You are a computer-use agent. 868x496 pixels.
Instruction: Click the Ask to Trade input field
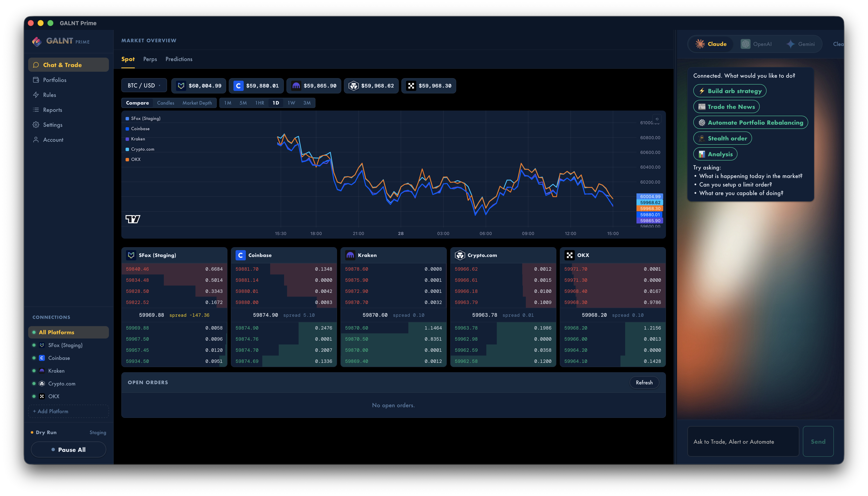pos(743,442)
